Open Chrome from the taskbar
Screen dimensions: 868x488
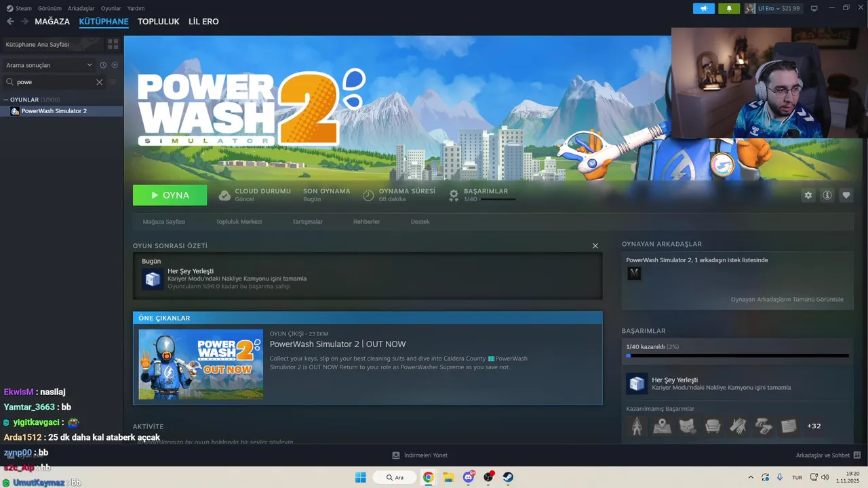428,477
